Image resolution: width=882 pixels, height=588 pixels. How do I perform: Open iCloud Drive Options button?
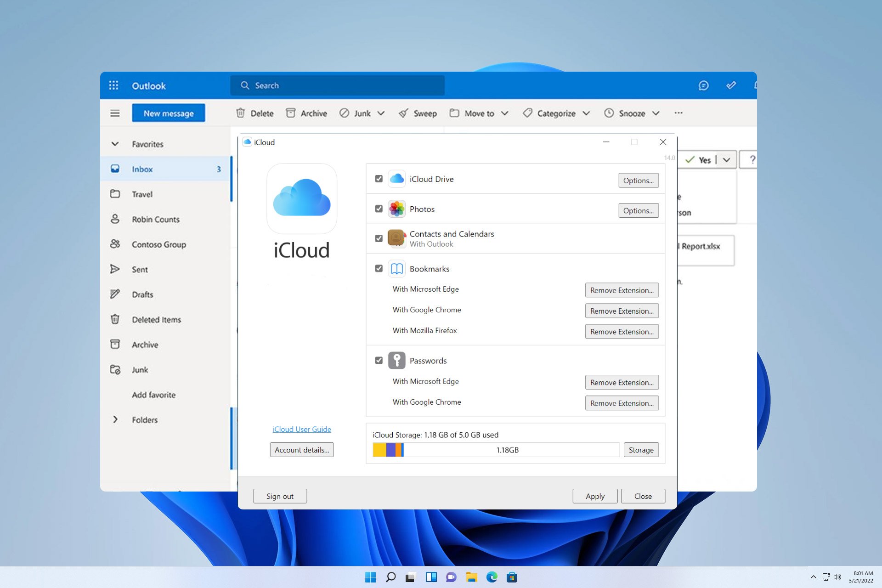(638, 181)
